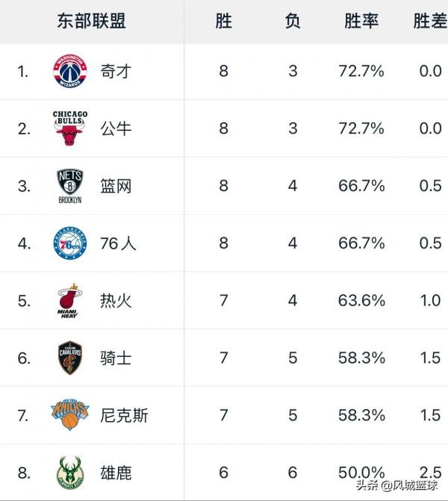Click the 76人 team name
This screenshot has height=501, width=448.
click(118, 243)
